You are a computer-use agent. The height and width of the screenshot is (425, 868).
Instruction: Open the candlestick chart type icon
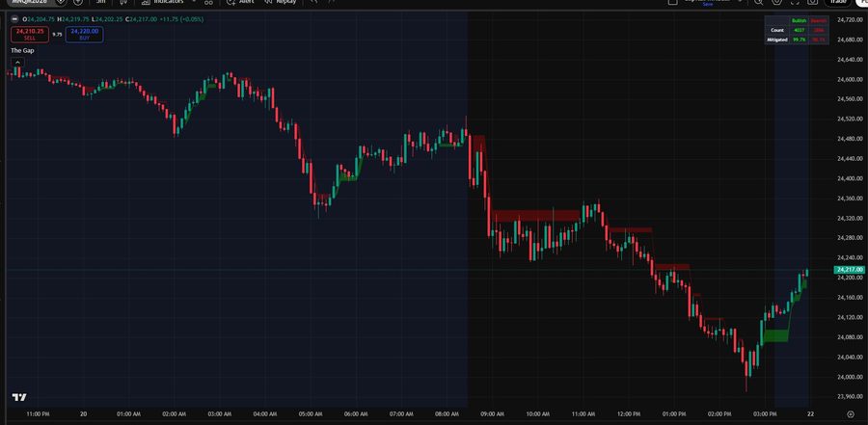(122, 2)
